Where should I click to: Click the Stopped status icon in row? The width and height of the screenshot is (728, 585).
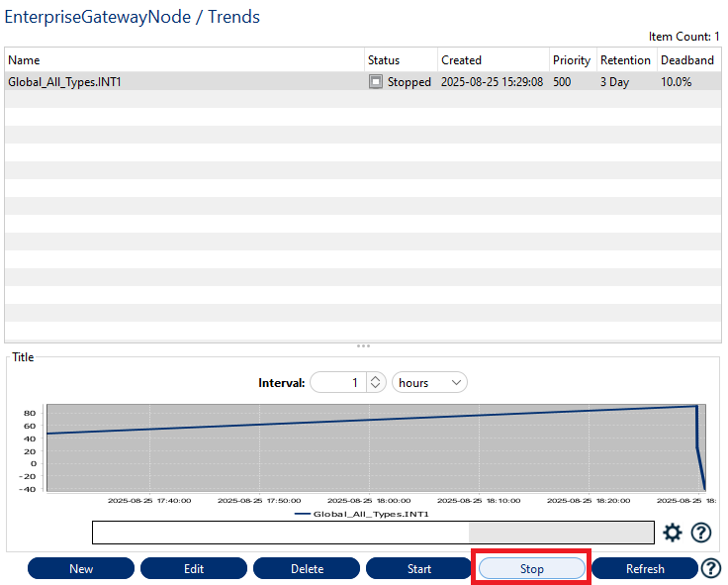click(376, 82)
